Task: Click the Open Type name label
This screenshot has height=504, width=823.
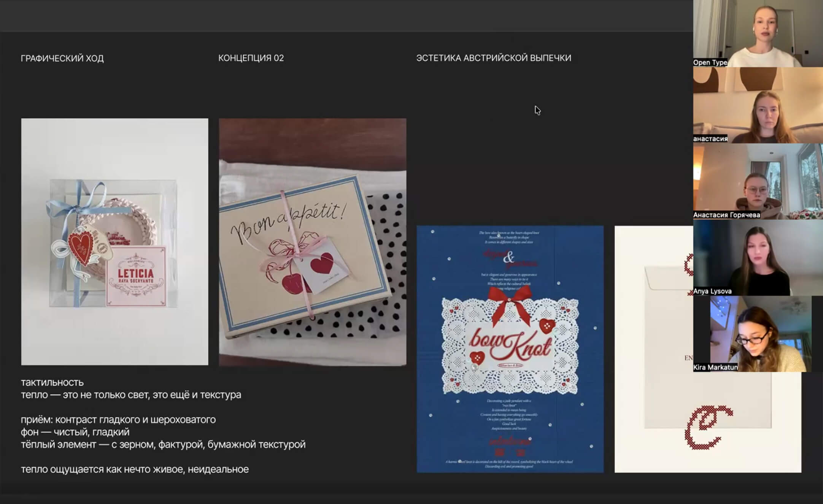Action: pos(710,62)
